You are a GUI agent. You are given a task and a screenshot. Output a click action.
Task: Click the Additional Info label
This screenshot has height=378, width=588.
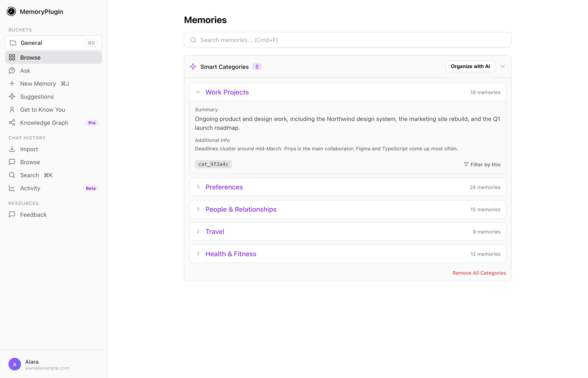(212, 140)
